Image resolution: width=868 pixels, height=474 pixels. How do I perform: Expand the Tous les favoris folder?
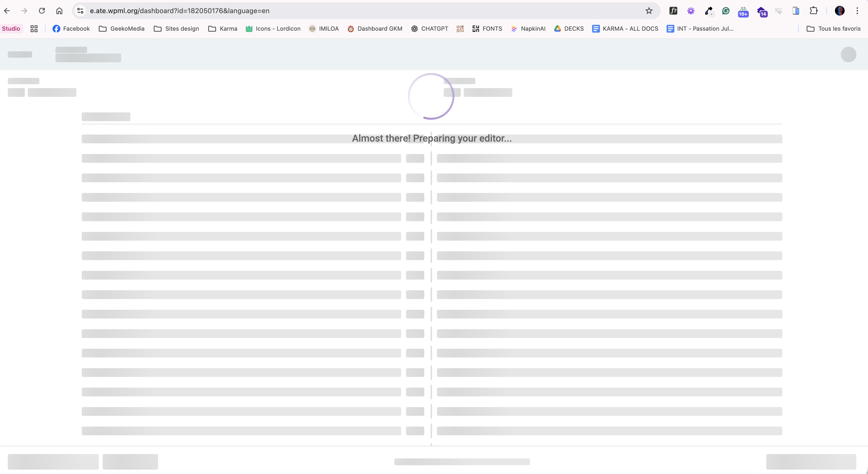click(x=833, y=29)
